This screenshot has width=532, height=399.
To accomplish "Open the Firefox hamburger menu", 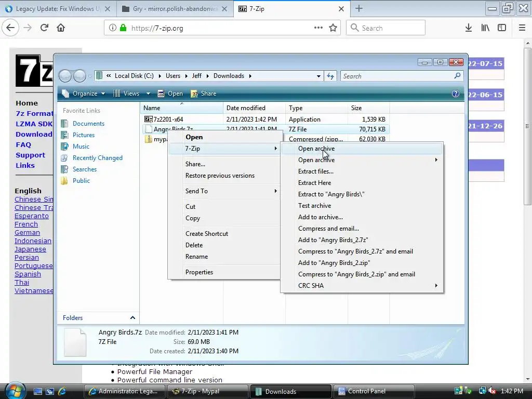I will (522, 28).
